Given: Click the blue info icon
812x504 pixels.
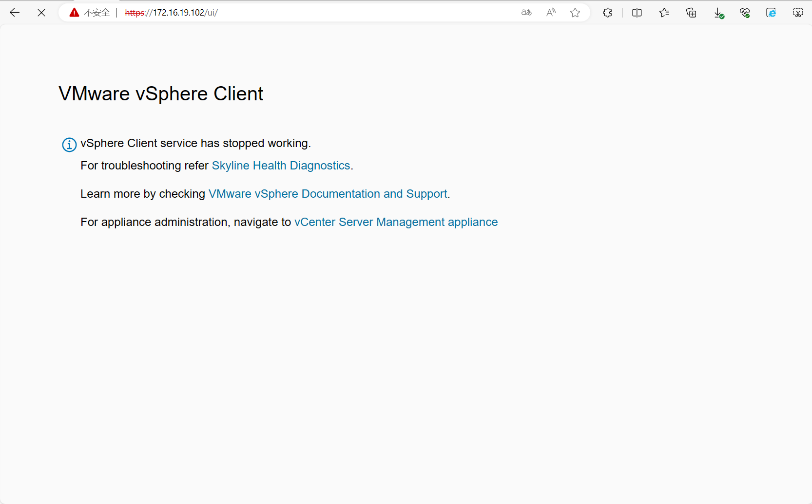Looking at the screenshot, I should click(69, 145).
